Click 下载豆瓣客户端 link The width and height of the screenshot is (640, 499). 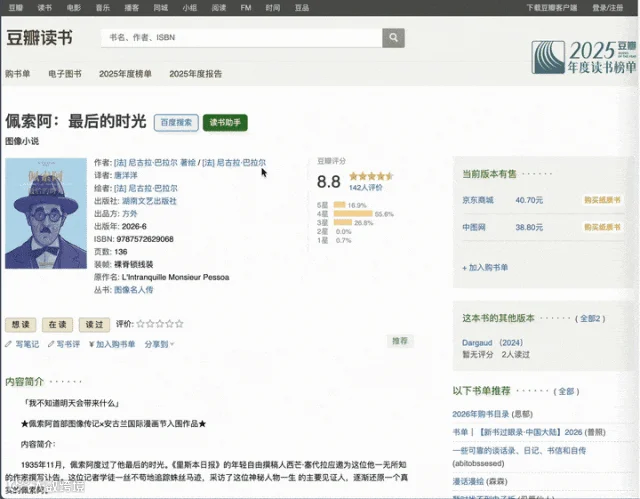pos(551,8)
